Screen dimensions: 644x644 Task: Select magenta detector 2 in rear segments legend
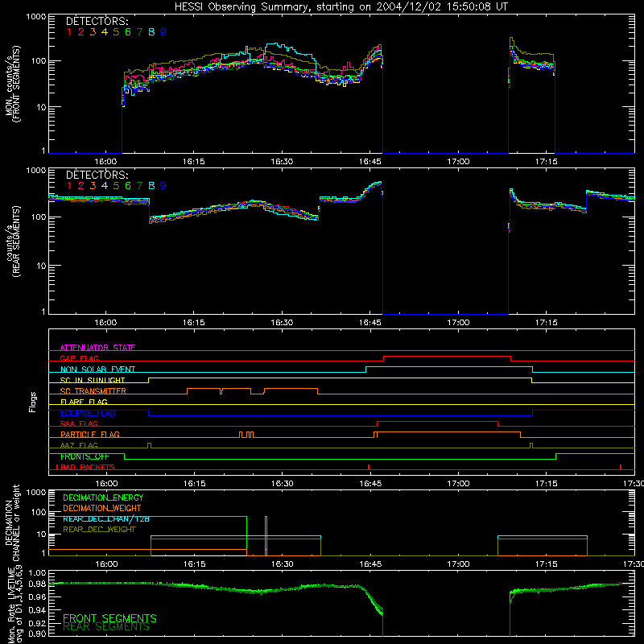(x=81, y=186)
